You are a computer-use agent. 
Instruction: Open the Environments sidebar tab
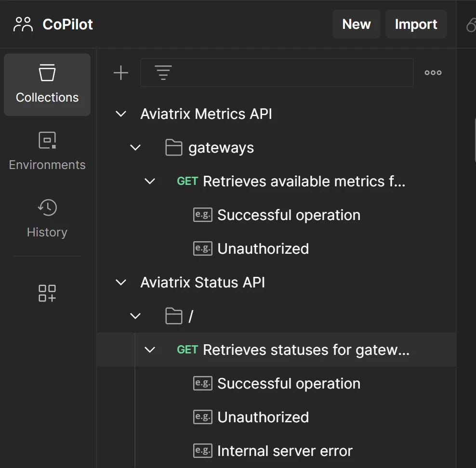pos(47,152)
